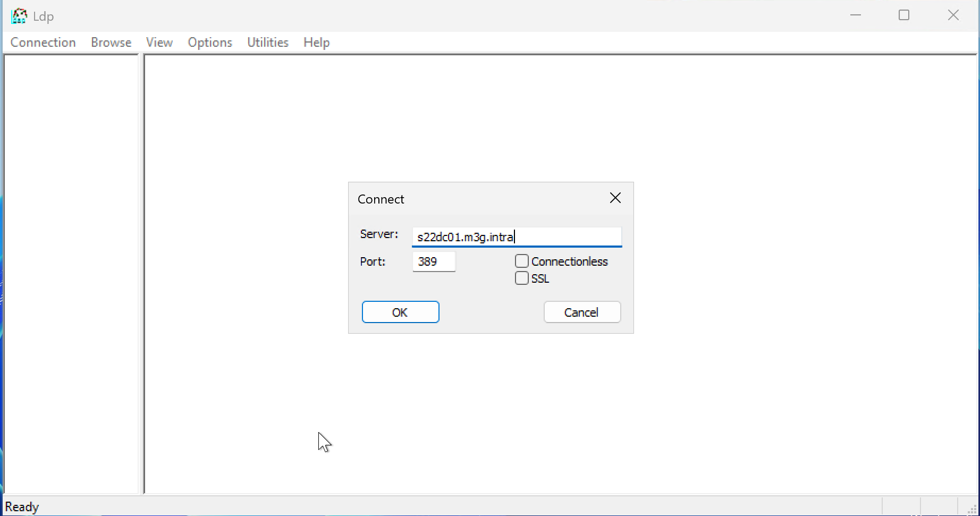Show the Utilities menu
The height and width of the screenshot is (516, 980).
click(268, 43)
